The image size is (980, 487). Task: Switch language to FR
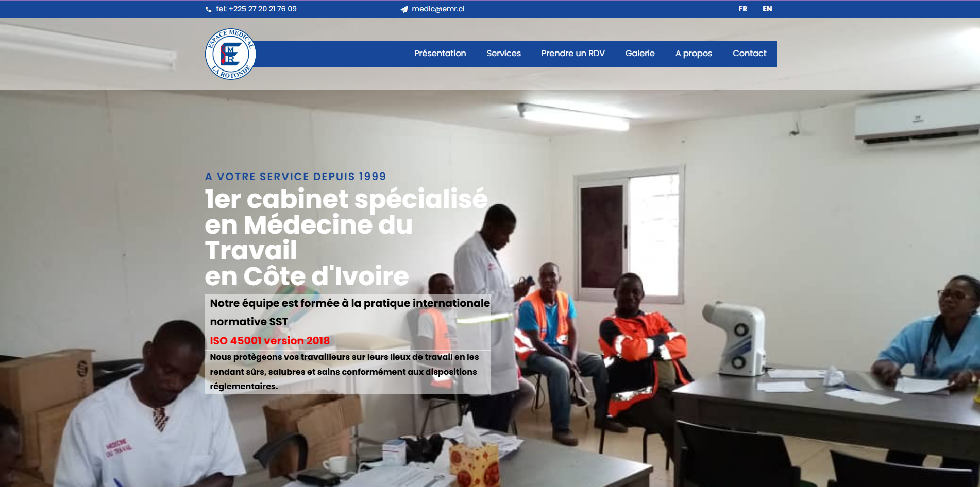pos(742,9)
